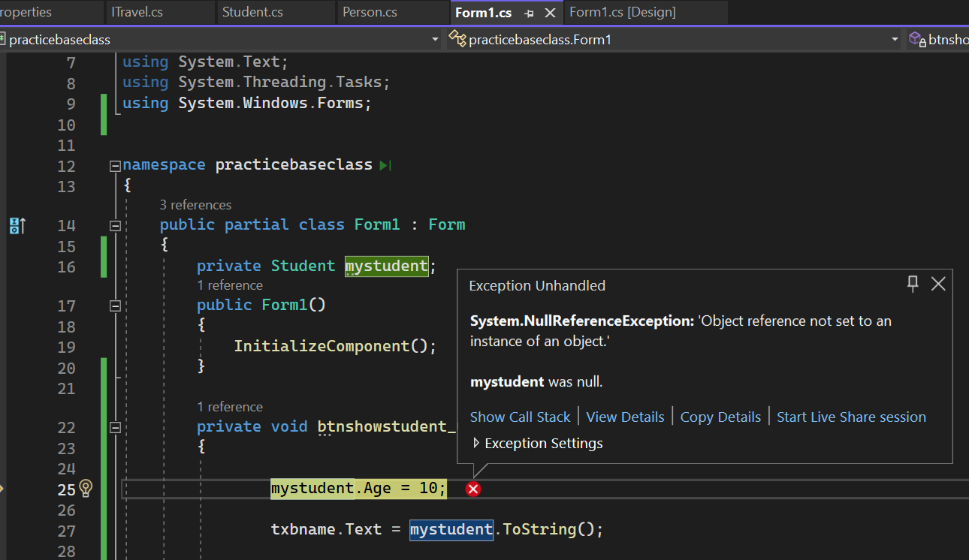Click the Copy Details link
This screenshot has width=969, height=560.
pyautogui.click(x=720, y=417)
